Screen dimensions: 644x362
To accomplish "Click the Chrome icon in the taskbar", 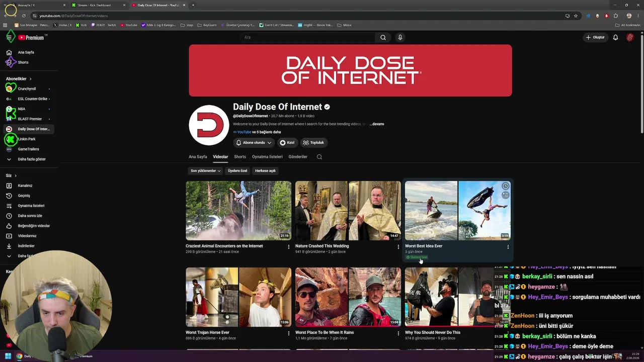I will [x=19, y=356].
